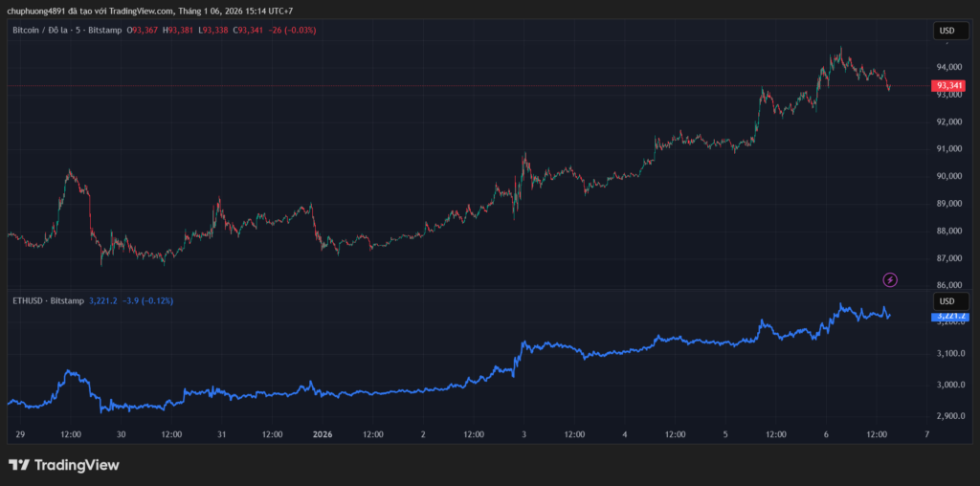This screenshot has width=980, height=486.
Task: Click the date label 31 on time axis
Action: coord(221,434)
